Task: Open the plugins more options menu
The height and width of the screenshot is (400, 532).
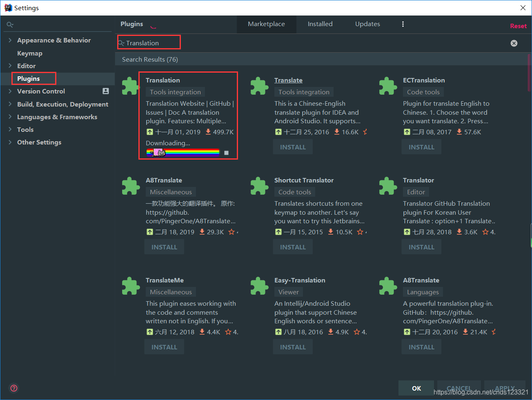Action: (x=403, y=24)
